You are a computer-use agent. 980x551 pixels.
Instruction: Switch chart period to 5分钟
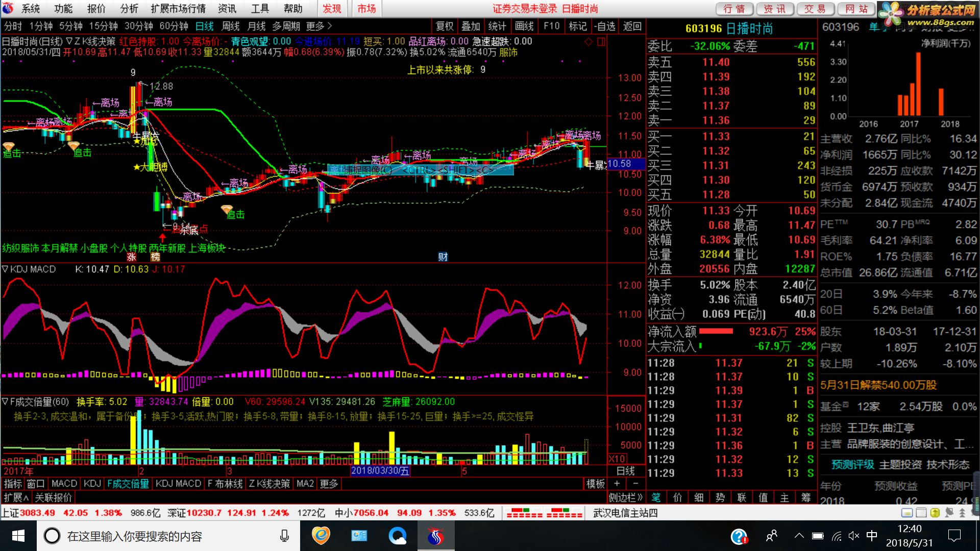coord(70,26)
